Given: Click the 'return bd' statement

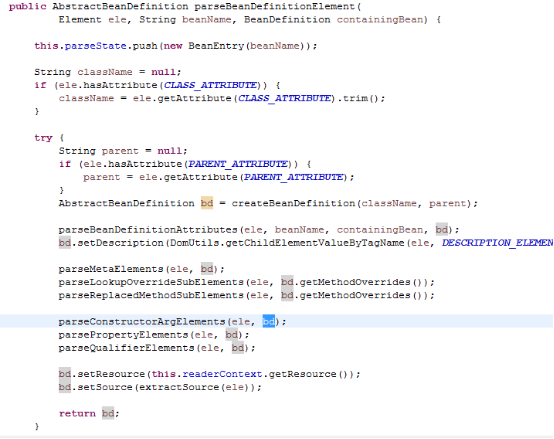Looking at the screenshot, I should click(89, 414).
